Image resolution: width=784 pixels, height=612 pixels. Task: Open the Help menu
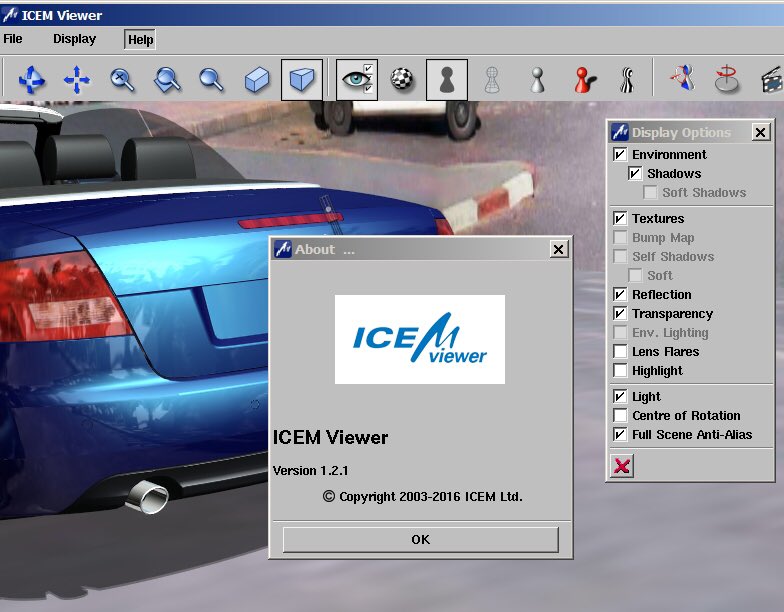(x=140, y=40)
